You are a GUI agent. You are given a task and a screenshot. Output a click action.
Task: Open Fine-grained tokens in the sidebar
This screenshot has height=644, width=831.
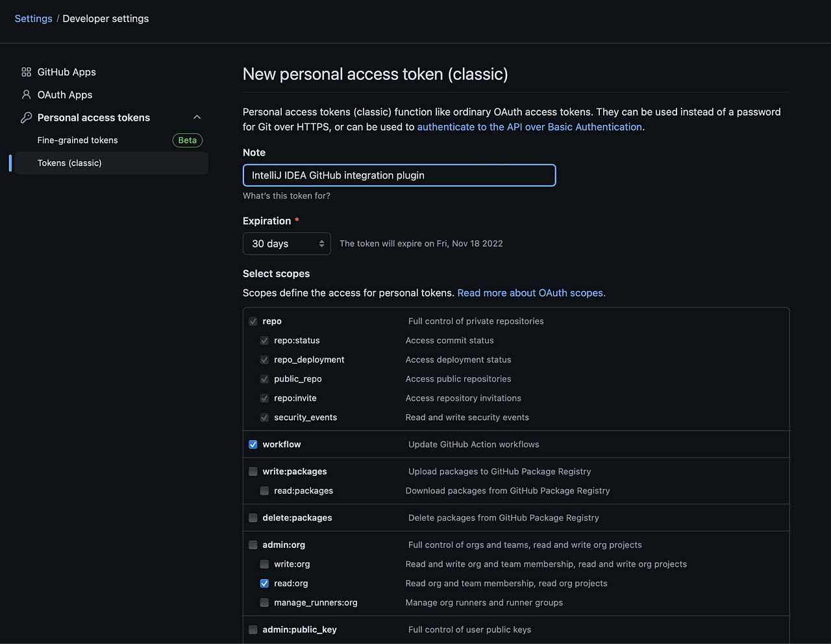point(78,140)
